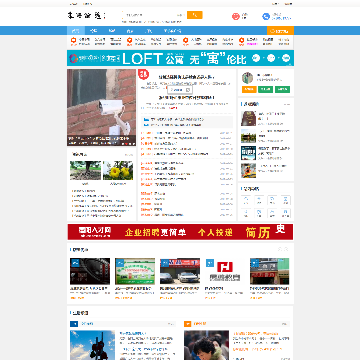Select the fourth tab in blue navigation bar
360x360 pixels.
[130, 31]
